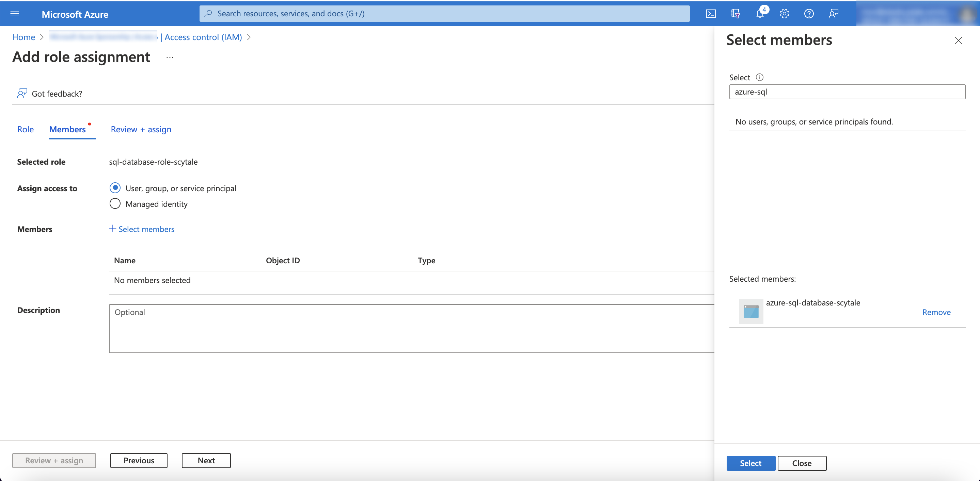Click the Got feedback? link
Viewport: 980px width, 481px height.
click(57, 94)
